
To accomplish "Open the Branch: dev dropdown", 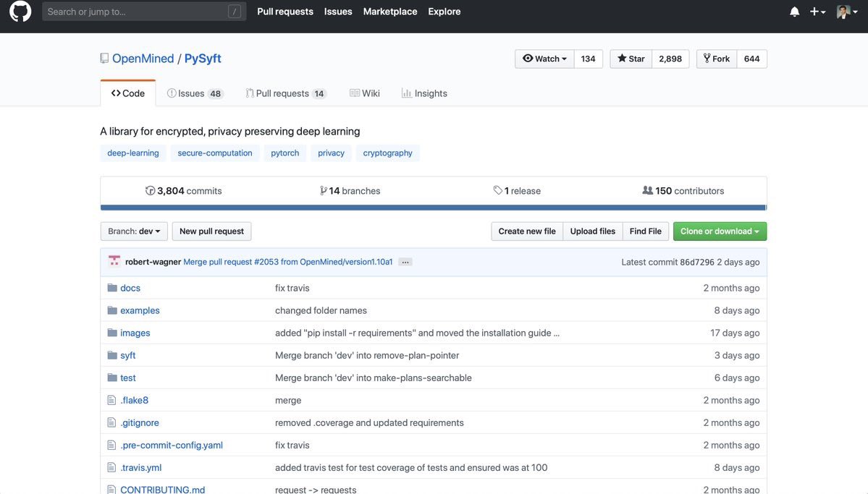I will [x=134, y=231].
